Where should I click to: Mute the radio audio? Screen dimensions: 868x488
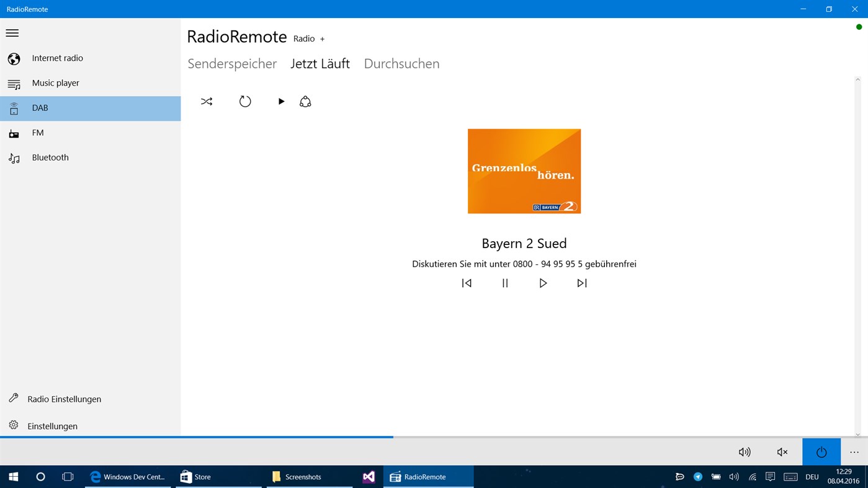click(782, 451)
